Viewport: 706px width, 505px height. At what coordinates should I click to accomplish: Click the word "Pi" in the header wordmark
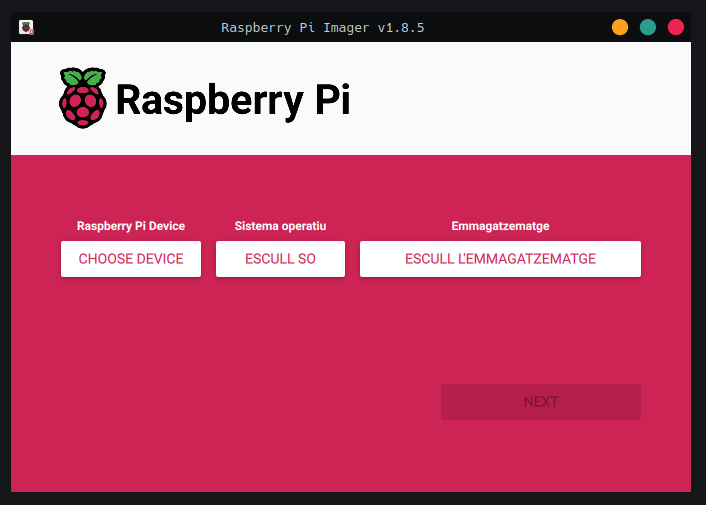click(x=333, y=101)
